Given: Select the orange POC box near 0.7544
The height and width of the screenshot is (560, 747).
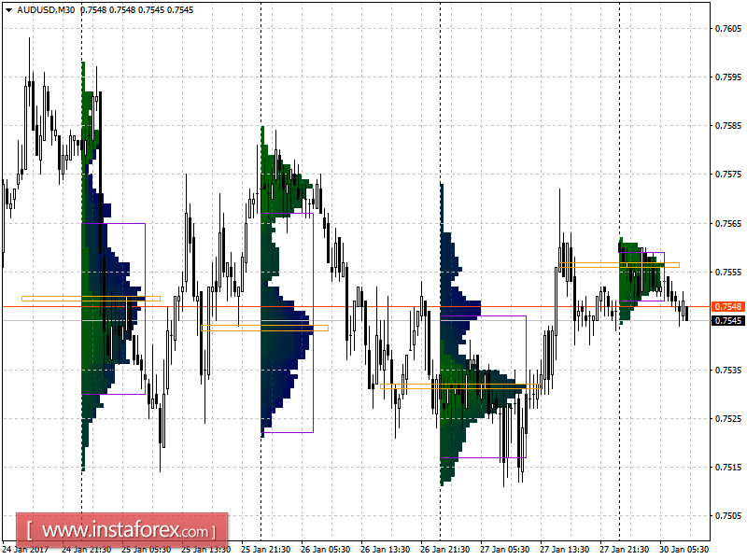Looking at the screenshot, I should click(x=265, y=329).
